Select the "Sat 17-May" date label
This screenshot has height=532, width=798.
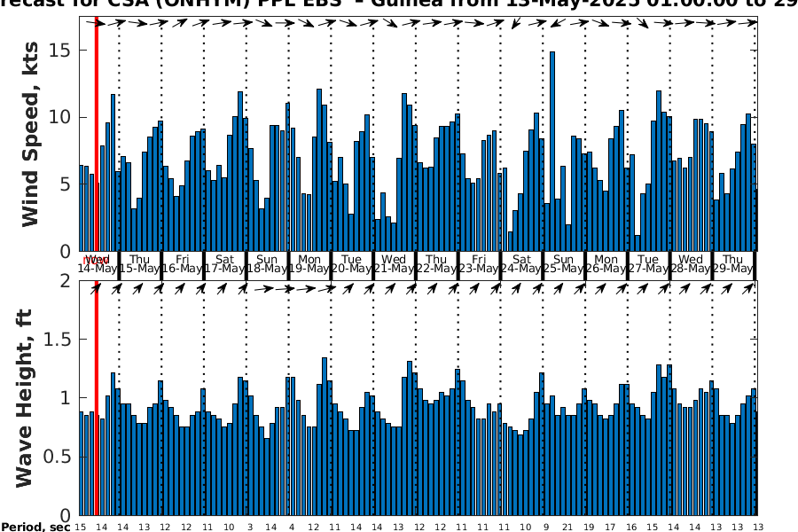point(224,263)
